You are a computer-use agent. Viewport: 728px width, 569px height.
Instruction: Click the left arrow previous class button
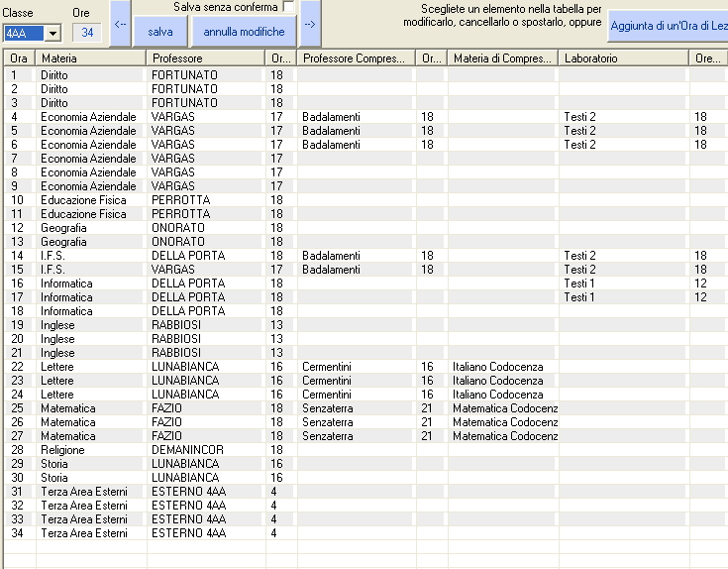point(120,24)
